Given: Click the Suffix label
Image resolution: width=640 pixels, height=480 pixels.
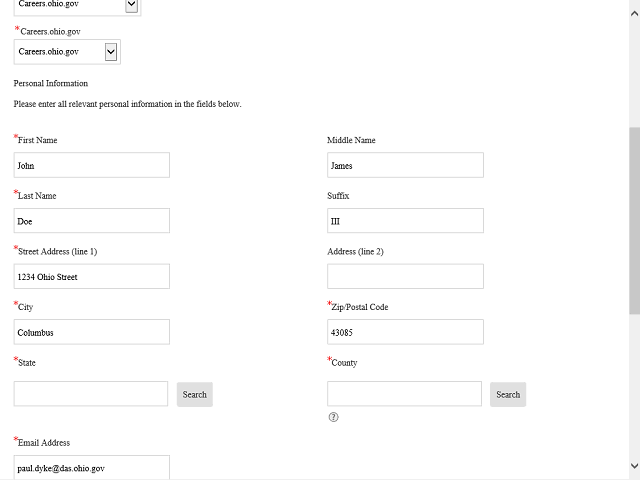Looking at the screenshot, I should click(338, 196).
